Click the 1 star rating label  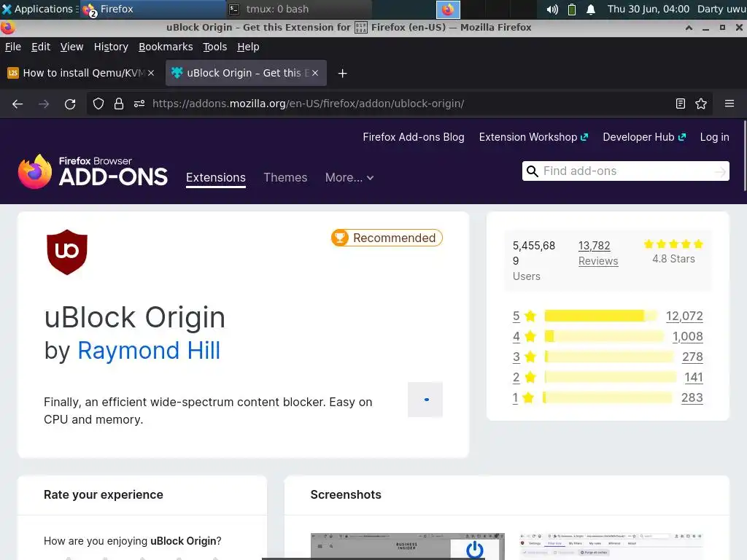(523, 397)
